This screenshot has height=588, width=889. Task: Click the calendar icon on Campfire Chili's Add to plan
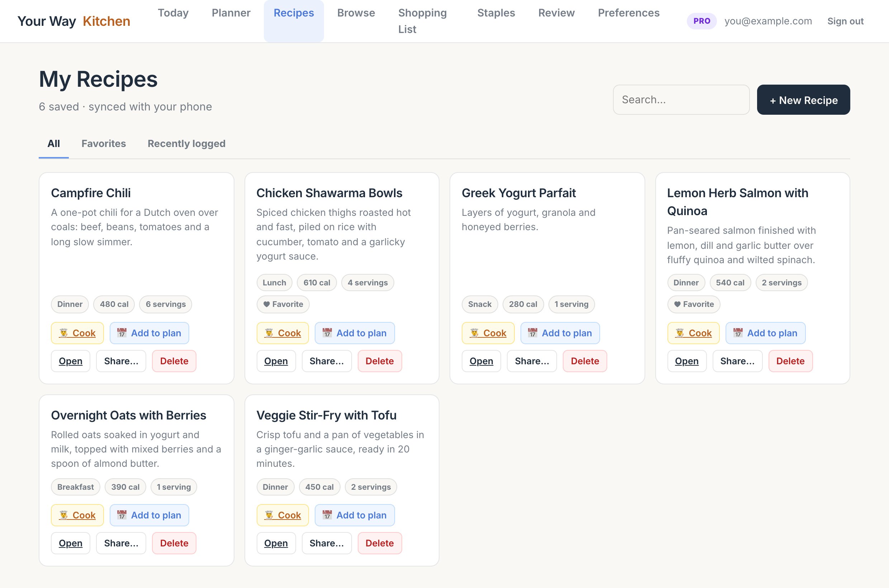pos(122,333)
